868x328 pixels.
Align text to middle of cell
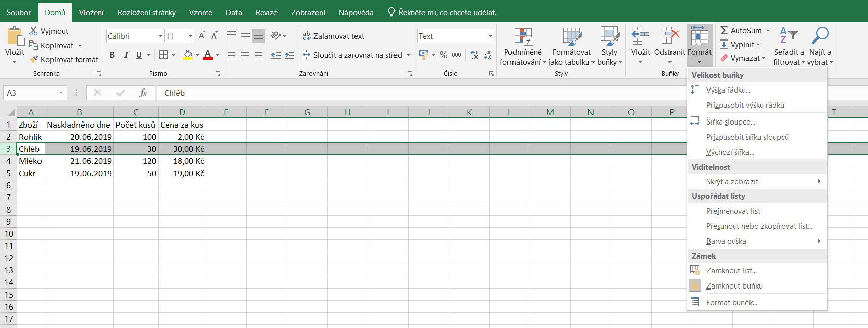tap(245, 36)
